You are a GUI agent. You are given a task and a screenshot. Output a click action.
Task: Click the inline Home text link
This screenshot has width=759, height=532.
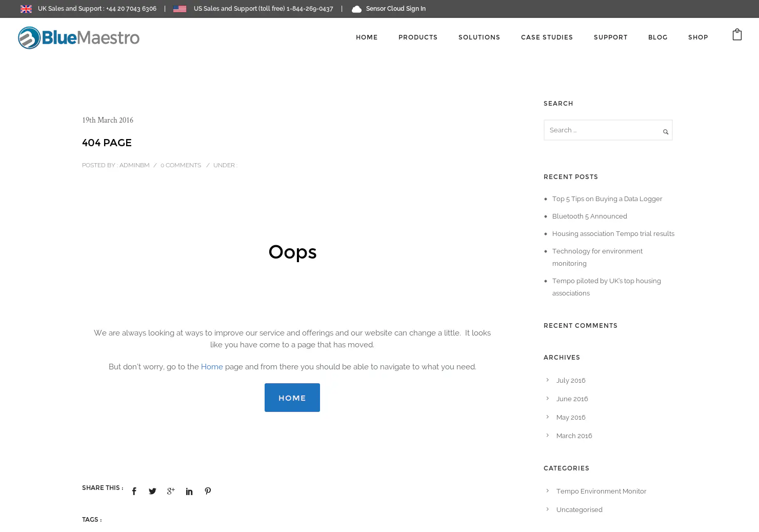tap(212, 367)
